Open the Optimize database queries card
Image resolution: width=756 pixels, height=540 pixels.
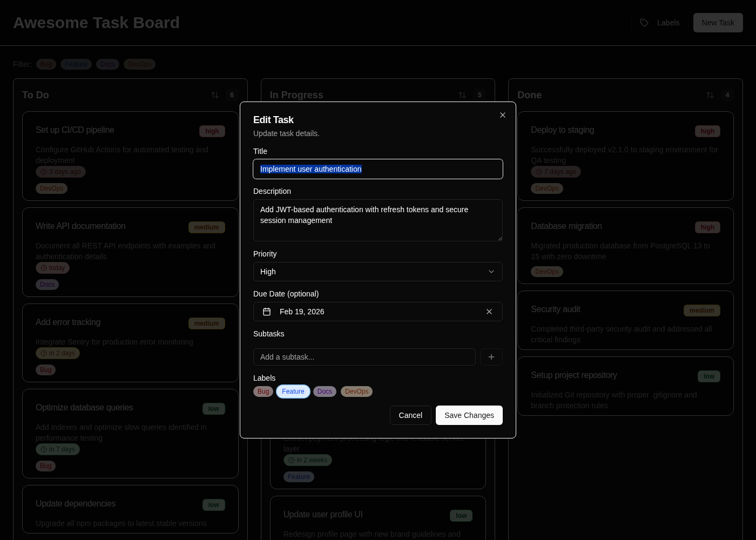(130, 434)
